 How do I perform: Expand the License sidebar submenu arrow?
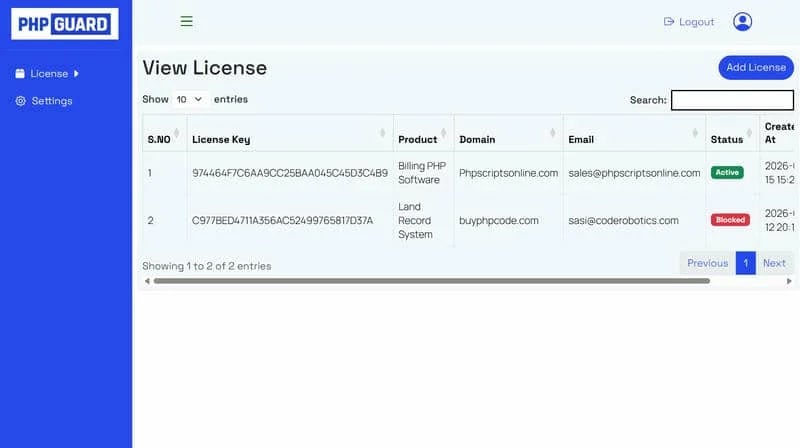pos(76,73)
